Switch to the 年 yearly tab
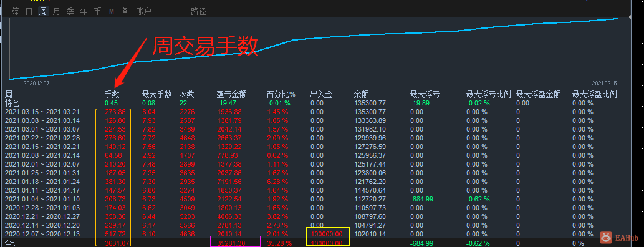644x247 pixels. pyautogui.click(x=84, y=11)
